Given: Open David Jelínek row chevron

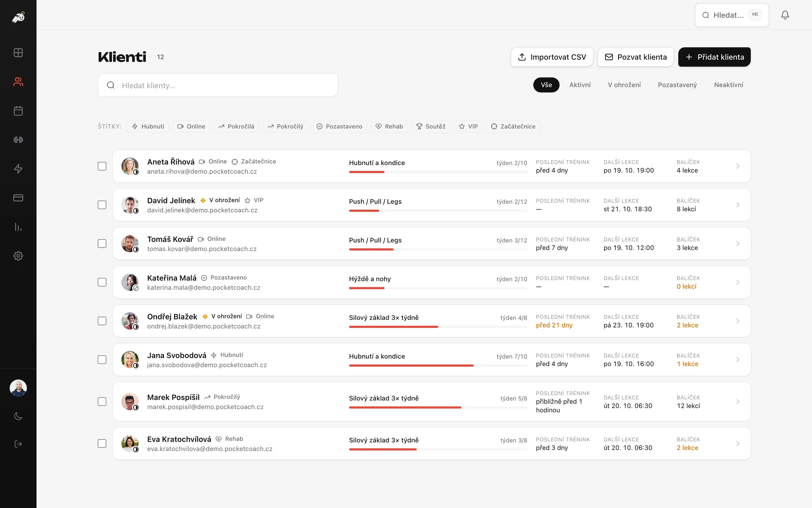Looking at the screenshot, I should click(x=738, y=205).
